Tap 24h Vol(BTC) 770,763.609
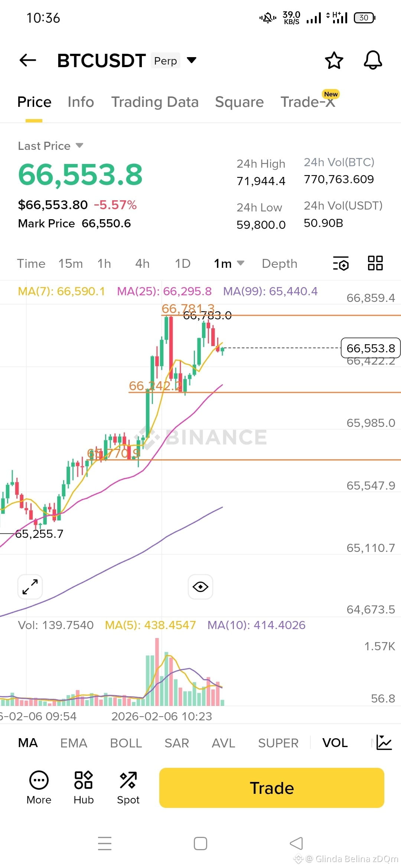The height and width of the screenshot is (868, 401). click(339, 179)
